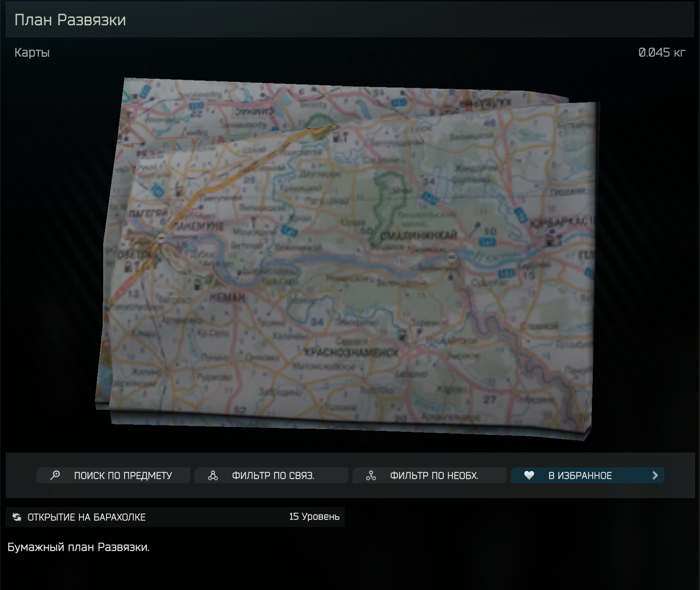Click the magnifier icon for item search

pos(55,475)
